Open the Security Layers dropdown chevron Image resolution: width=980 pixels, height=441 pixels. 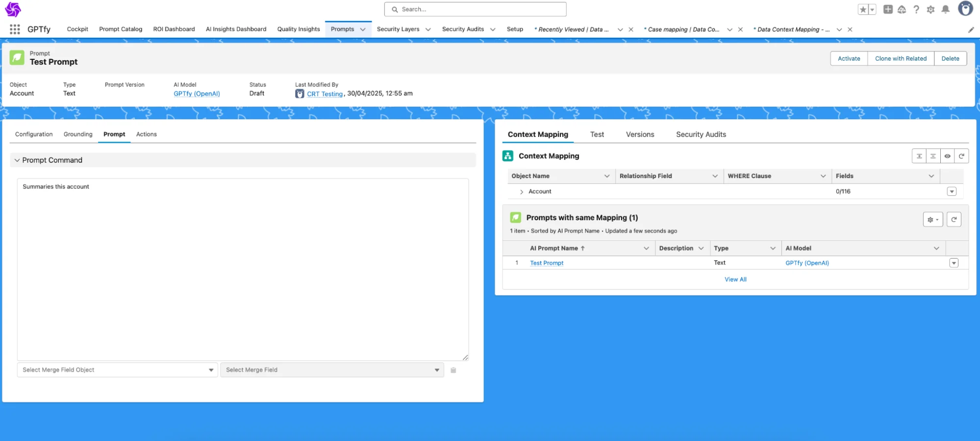428,29
